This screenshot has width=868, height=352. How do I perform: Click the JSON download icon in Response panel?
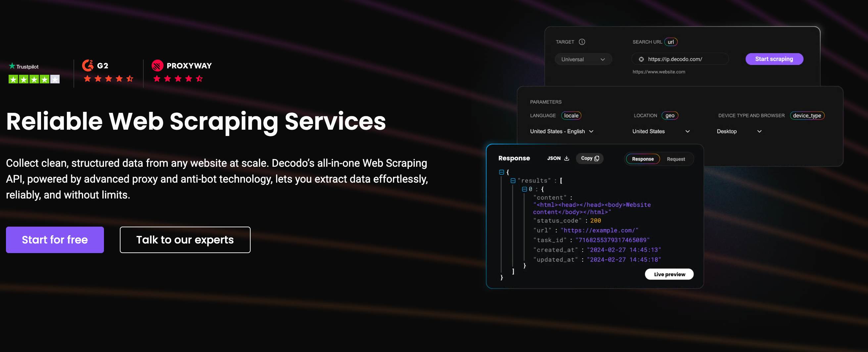[x=567, y=158]
